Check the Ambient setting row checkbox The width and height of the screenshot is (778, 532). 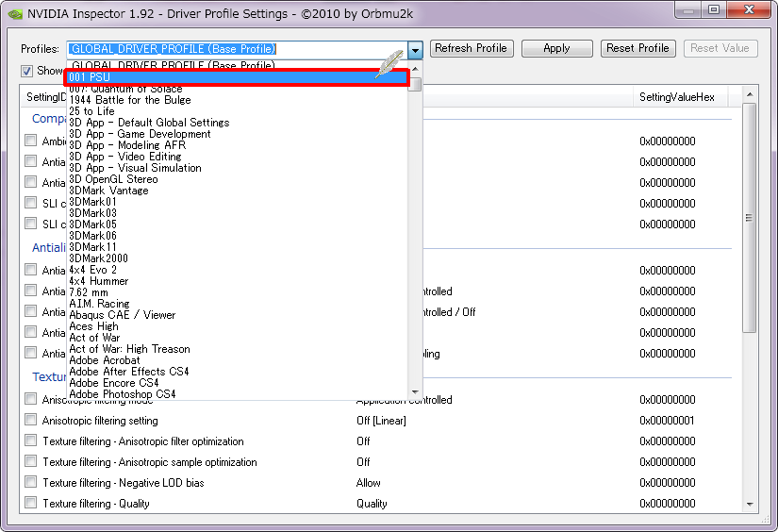(31, 141)
